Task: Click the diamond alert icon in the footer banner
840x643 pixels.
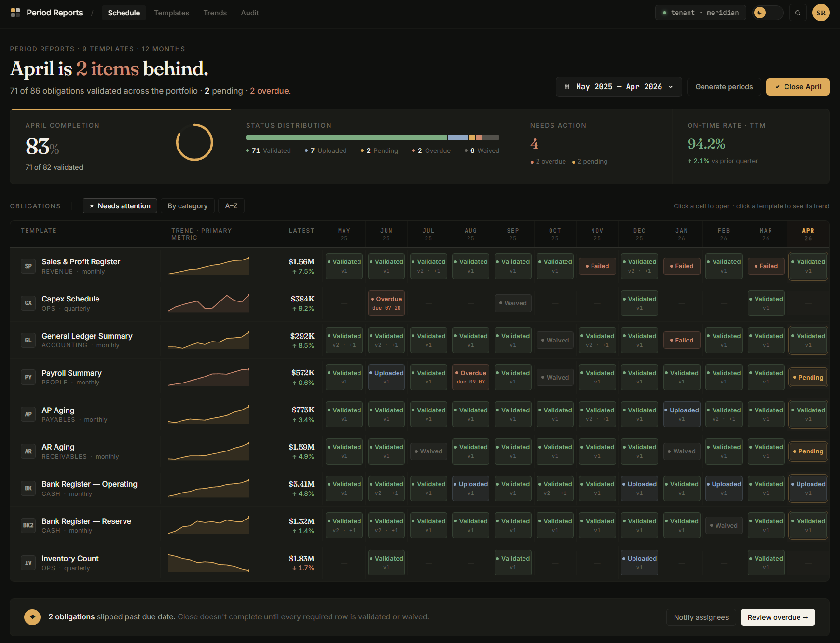Action: tap(32, 617)
